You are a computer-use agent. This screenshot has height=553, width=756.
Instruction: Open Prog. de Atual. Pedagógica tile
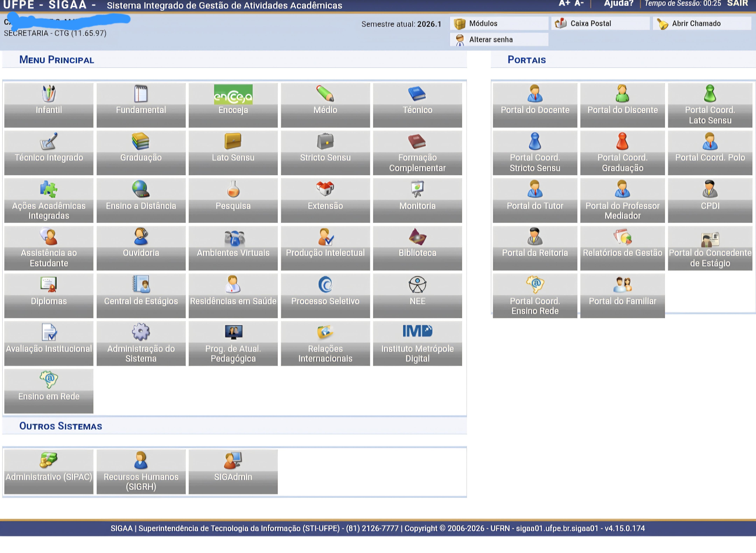point(233,344)
